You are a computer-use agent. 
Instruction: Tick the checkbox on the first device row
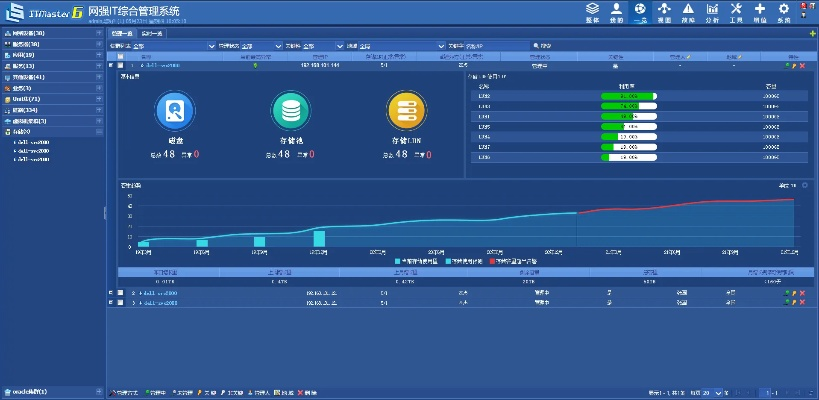coord(121,66)
